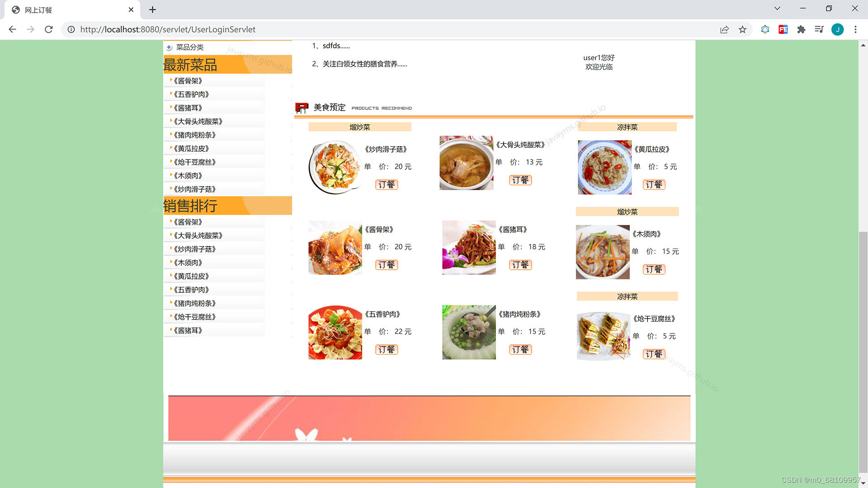Open 酱骨架 in the 最新菜品 list
Viewport: 868px width, 488px height.
click(188, 81)
